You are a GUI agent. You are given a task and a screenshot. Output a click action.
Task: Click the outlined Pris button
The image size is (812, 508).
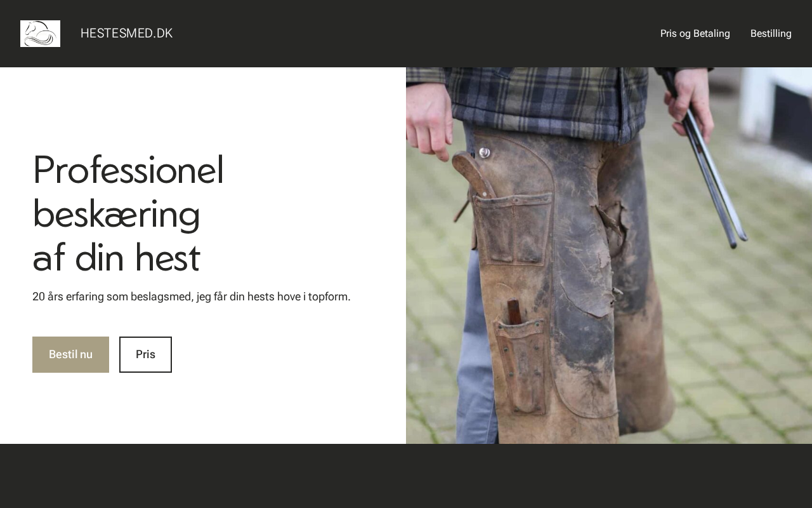(145, 354)
